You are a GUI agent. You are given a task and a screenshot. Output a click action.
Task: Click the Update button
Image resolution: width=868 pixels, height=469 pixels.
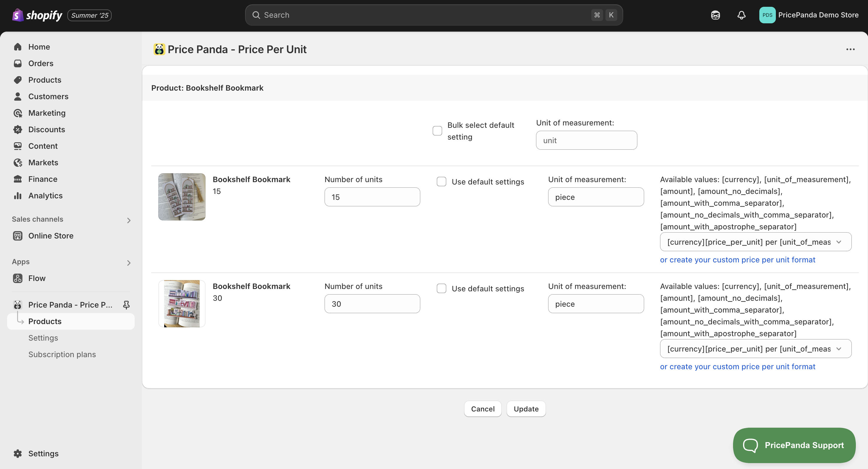pos(526,409)
